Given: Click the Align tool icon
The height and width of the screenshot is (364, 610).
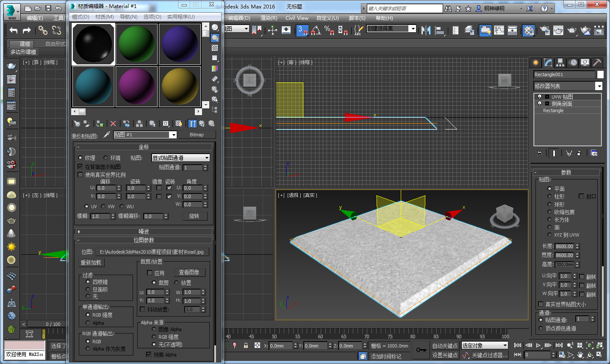Looking at the screenshot, I should pyautogui.click(x=440, y=30).
